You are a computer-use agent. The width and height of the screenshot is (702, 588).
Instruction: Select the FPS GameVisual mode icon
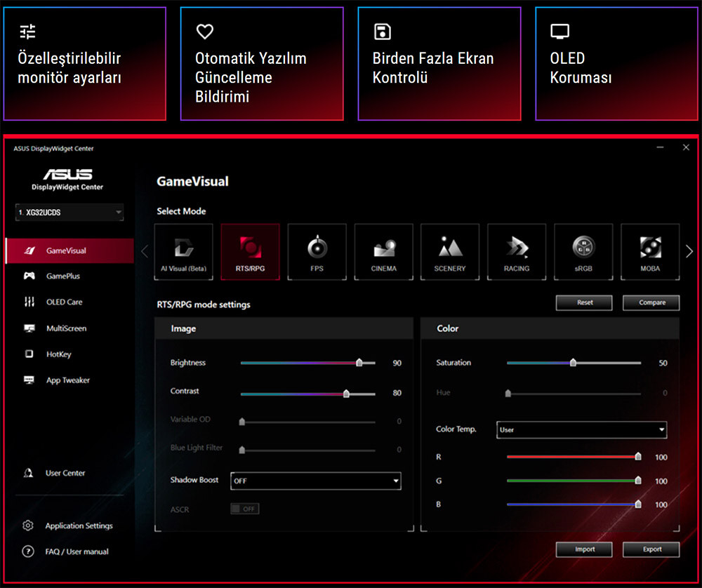[317, 252]
